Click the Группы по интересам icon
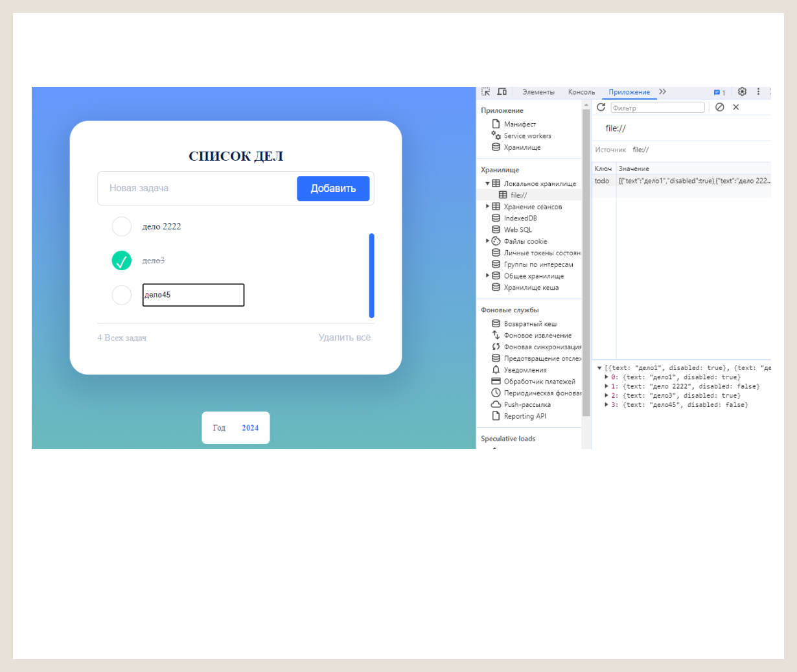This screenshot has height=672, width=797. coord(496,264)
